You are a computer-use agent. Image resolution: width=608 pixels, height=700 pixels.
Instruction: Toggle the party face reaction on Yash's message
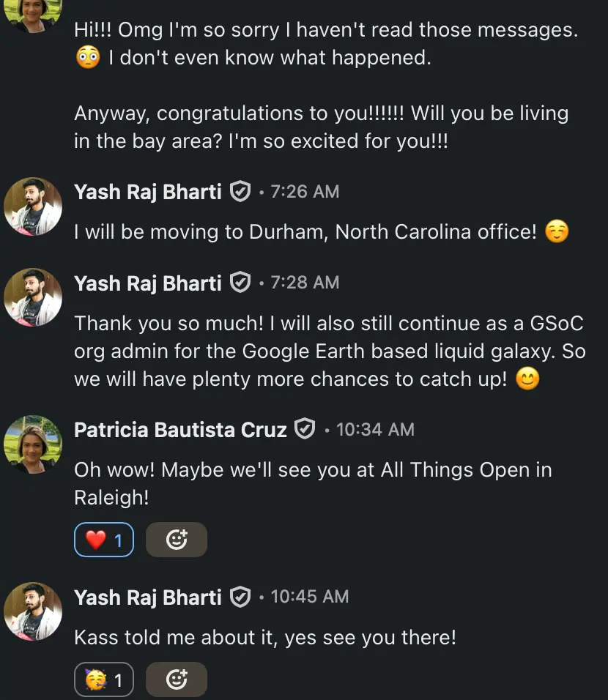coord(104,680)
